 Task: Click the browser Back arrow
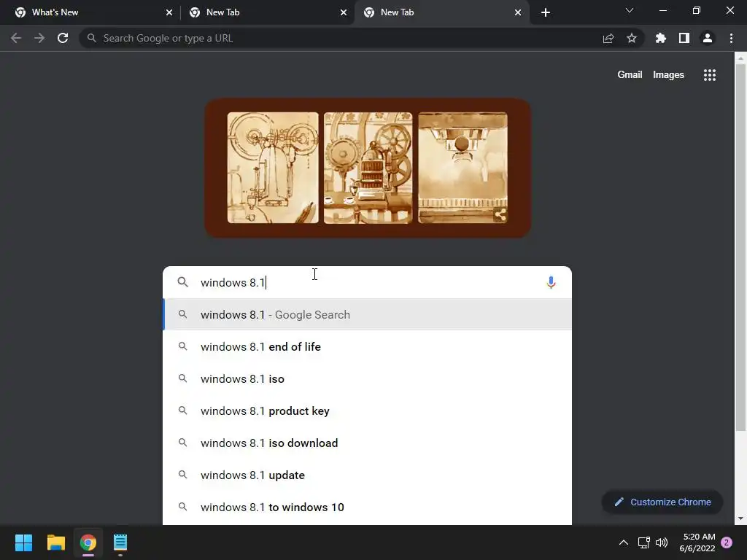tap(16, 38)
